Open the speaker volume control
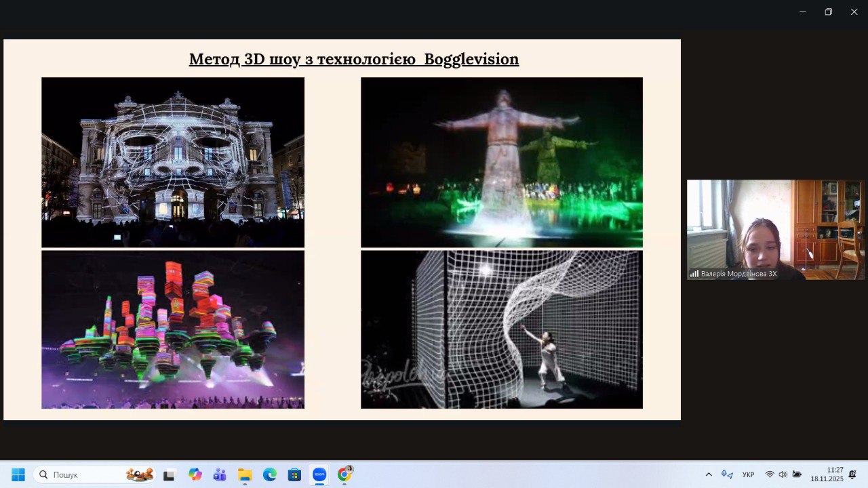Screen dimensions: 868x488 point(783,474)
